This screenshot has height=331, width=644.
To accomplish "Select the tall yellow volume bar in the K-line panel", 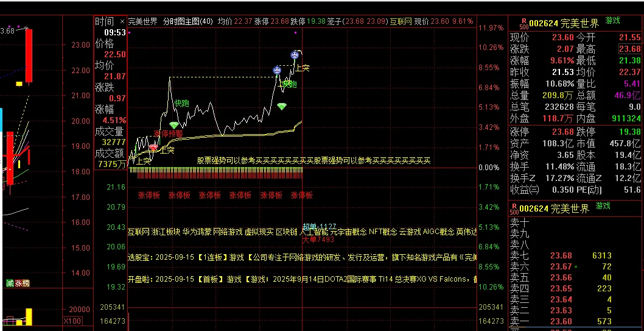I will [x=29, y=316].
